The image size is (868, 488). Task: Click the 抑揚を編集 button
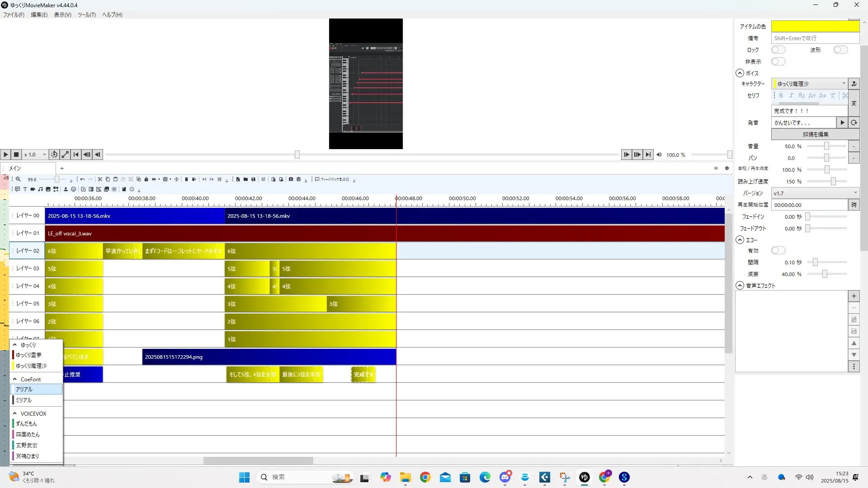coord(815,134)
